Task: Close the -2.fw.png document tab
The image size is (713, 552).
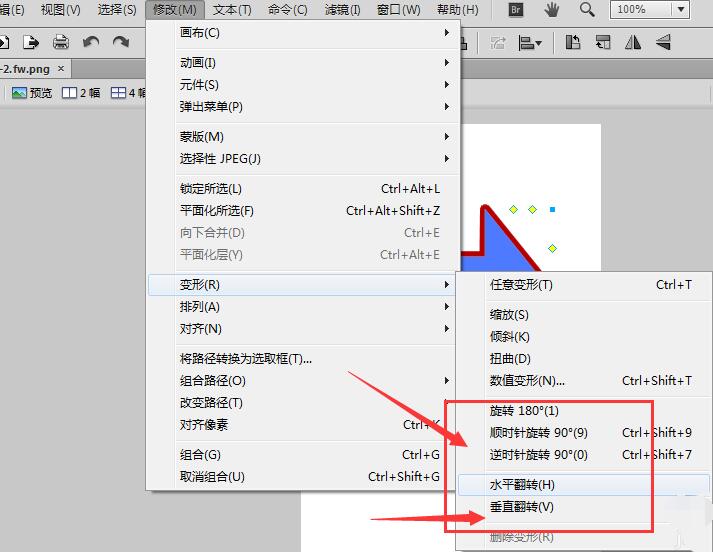Action: coord(61,69)
